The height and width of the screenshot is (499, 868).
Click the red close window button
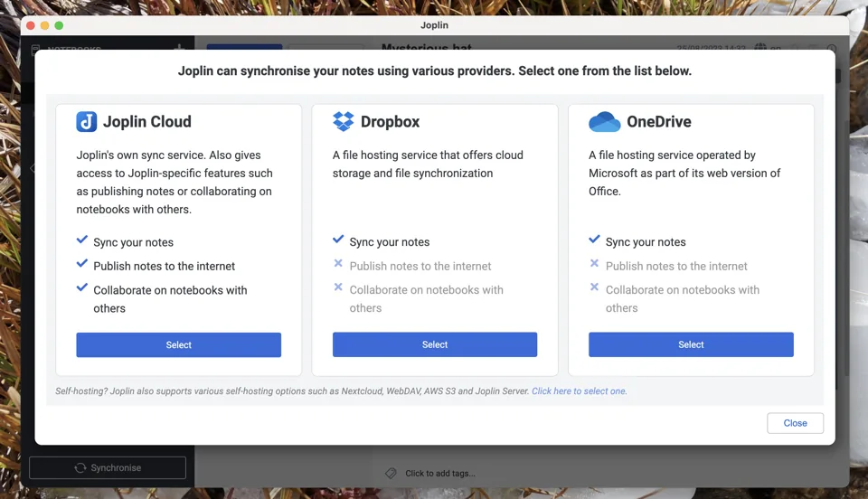click(x=31, y=25)
